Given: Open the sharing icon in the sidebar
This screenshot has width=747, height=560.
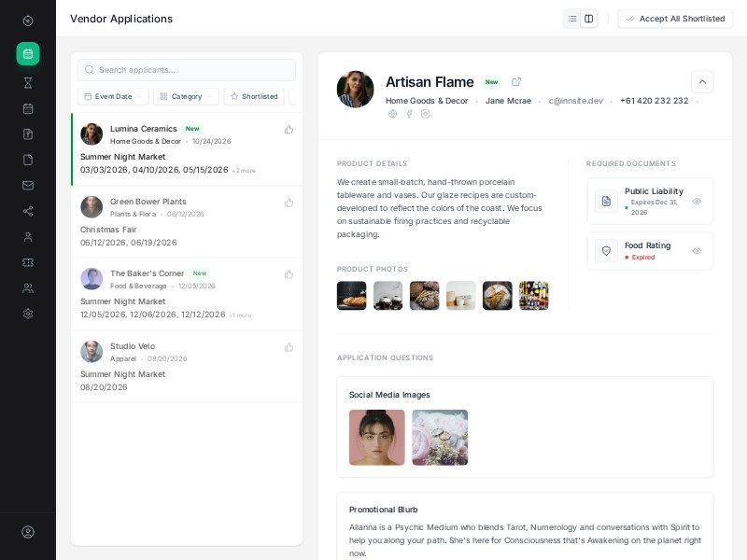Looking at the screenshot, I should point(28,211).
